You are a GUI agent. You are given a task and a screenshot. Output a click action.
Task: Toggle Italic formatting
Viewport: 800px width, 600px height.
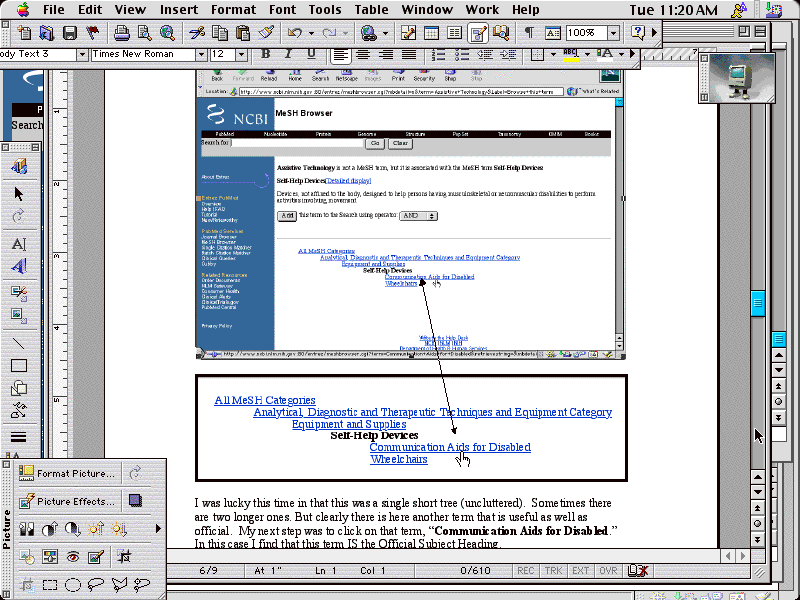tap(288, 54)
